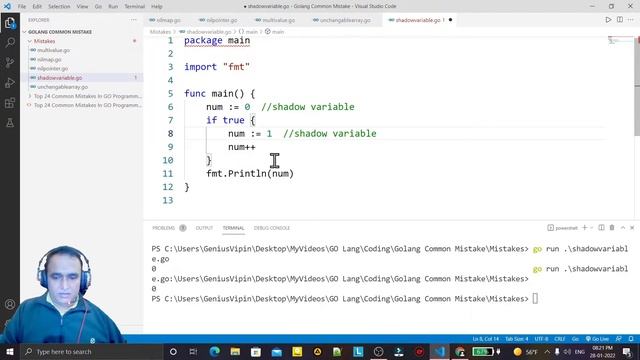Screen dimensions: 640x360
Task: Click the feedback icon in status bar
Action: [x=619, y=339]
